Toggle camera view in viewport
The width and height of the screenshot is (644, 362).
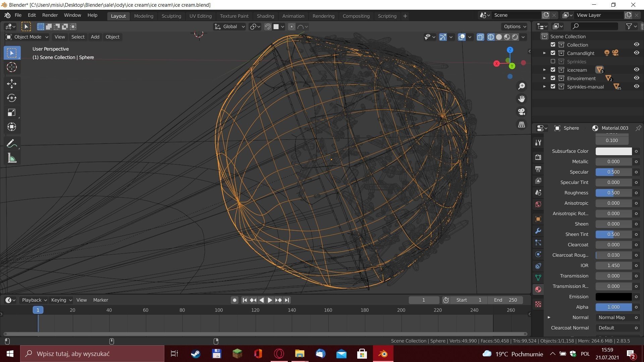(x=522, y=112)
